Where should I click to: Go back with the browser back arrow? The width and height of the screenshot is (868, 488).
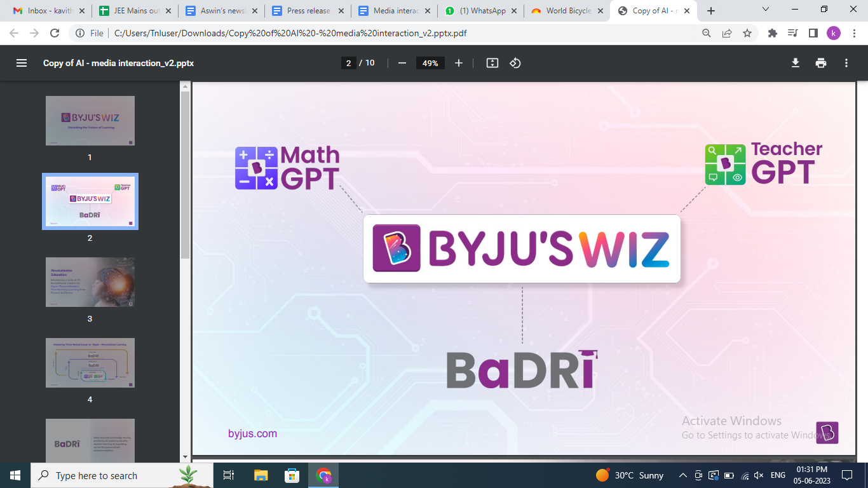click(x=14, y=33)
